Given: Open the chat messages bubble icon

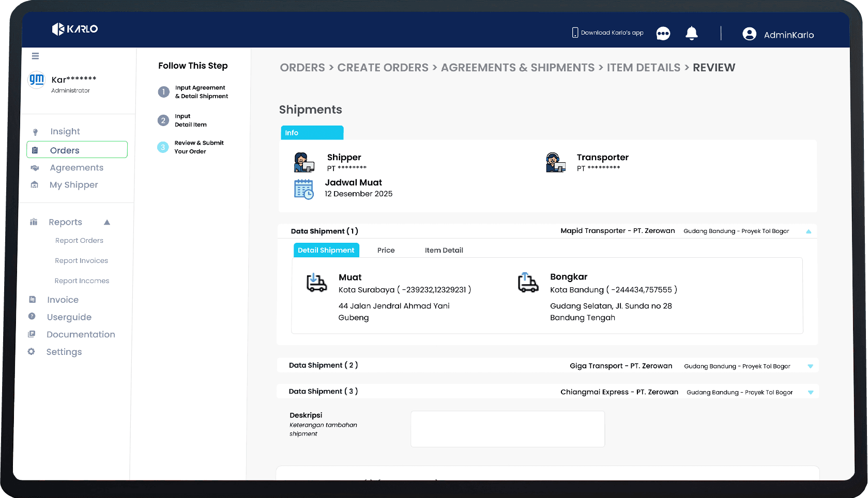Looking at the screenshot, I should tap(663, 34).
